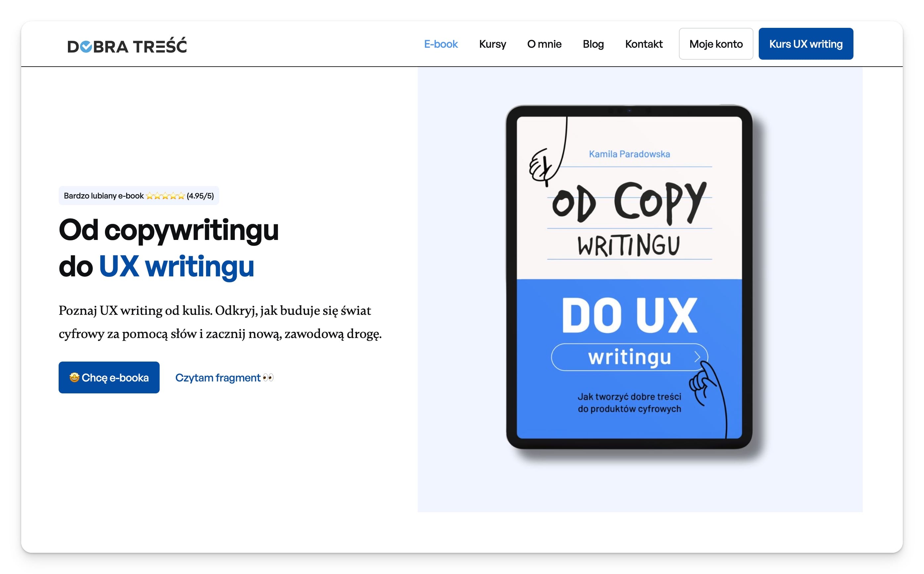
Task: Click the chevron arrow on tablet writingu pill
Action: 697,357
